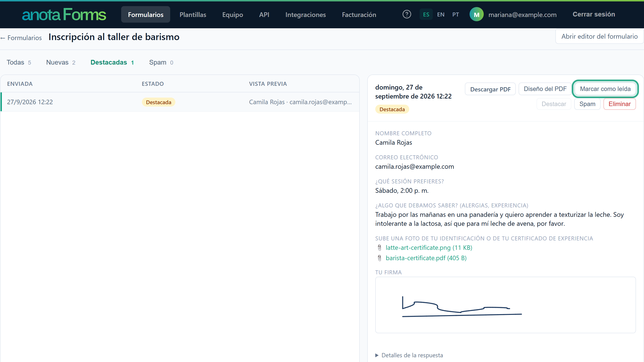Screen dimensions: 644x362
Task: Click the anota Forms logo
Action: 64,15
